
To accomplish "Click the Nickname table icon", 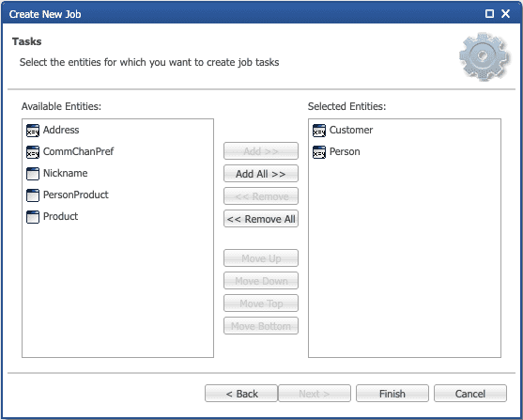I will point(33,174).
